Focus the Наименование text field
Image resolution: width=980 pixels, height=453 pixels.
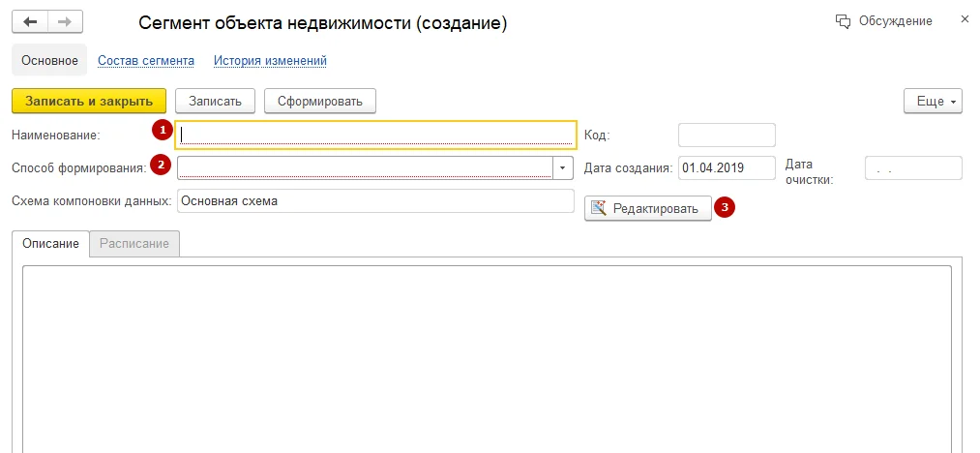tap(377, 135)
